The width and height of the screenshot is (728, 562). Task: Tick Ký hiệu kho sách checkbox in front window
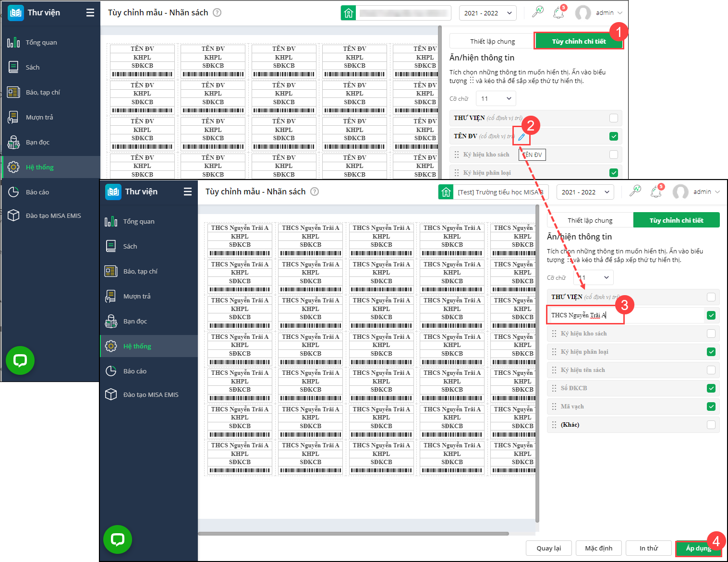click(x=711, y=334)
